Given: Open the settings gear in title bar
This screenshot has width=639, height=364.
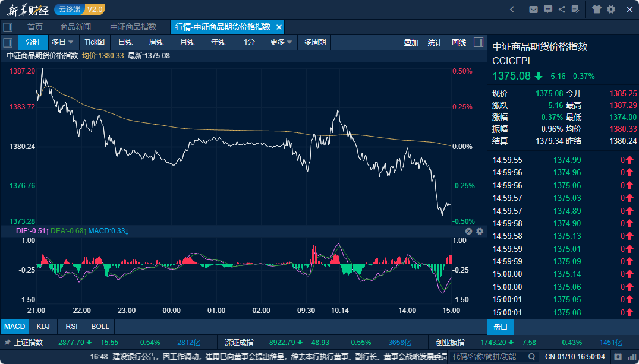Looking at the screenshot, I should point(611,9).
